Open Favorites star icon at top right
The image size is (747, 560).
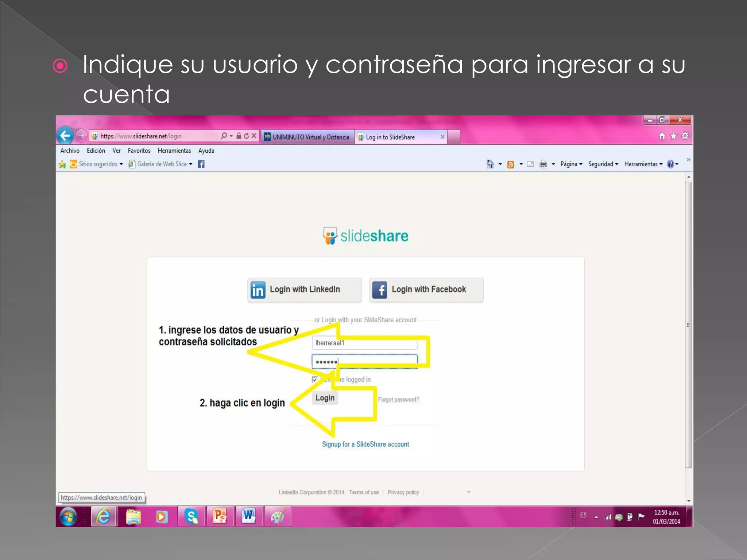[674, 136]
